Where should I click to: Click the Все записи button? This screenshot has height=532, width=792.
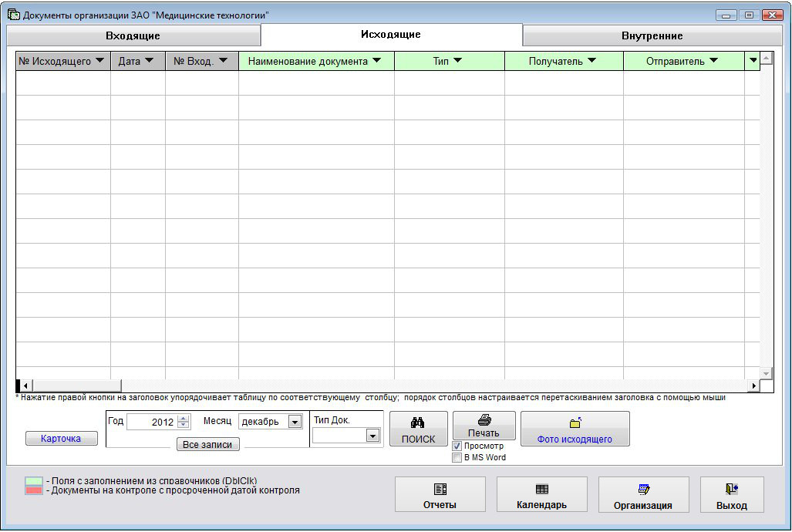click(x=207, y=445)
